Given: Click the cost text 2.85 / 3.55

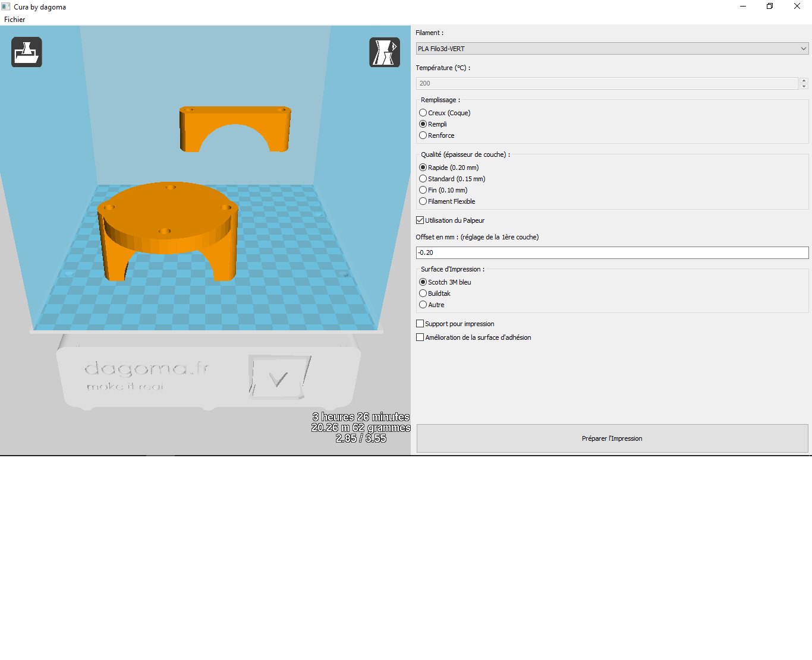Looking at the screenshot, I should (x=361, y=438).
